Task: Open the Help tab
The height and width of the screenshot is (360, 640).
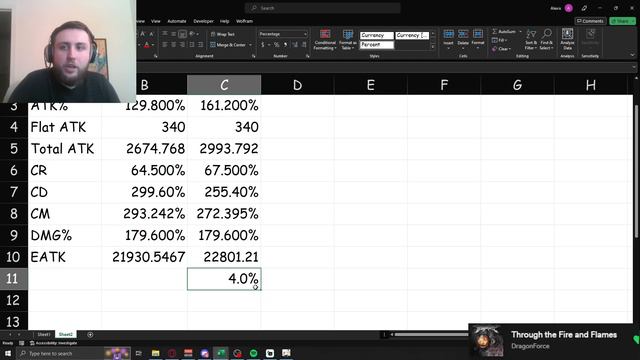Action: click(224, 21)
